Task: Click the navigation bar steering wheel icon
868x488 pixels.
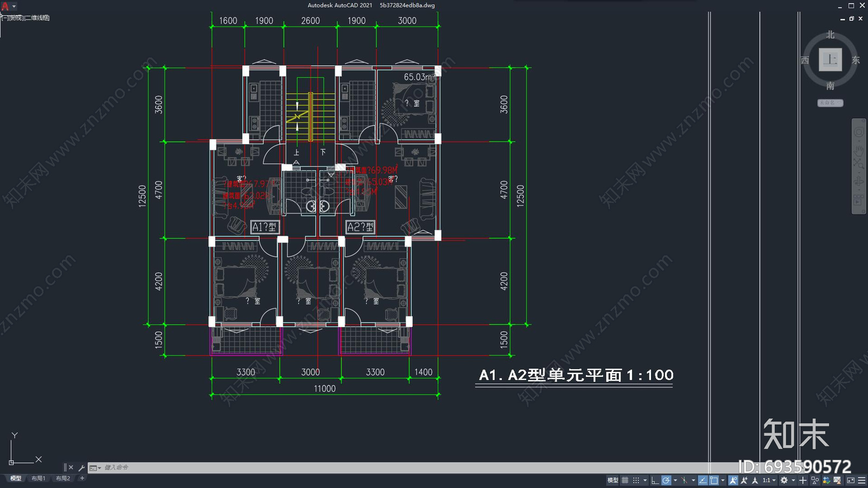Action: coord(859,132)
